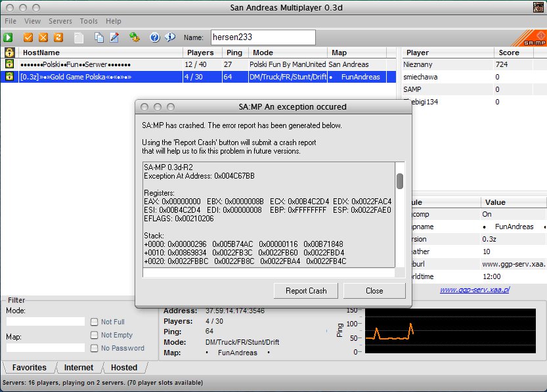Sort servers by Players column header
Image resolution: width=547 pixels, height=392 pixels.
click(x=202, y=53)
